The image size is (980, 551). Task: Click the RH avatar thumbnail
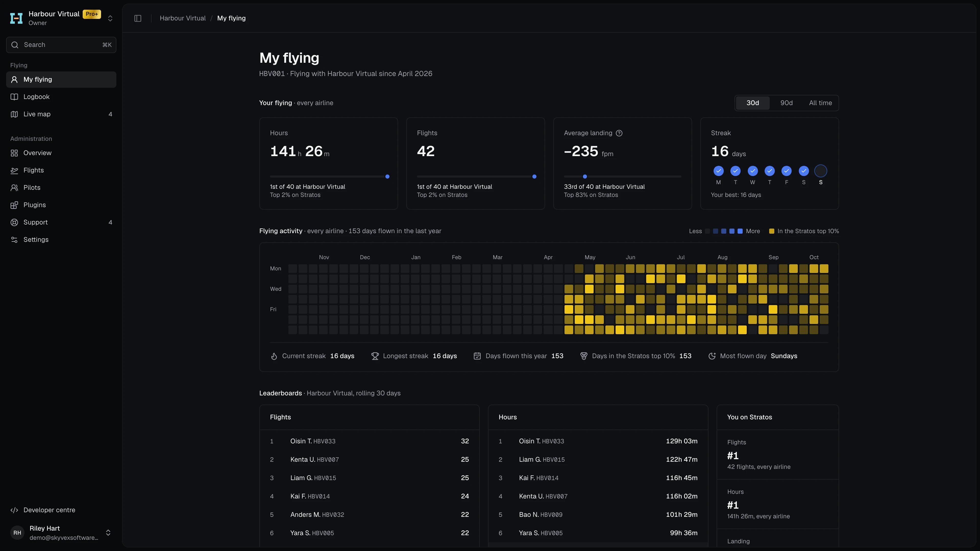[x=17, y=533]
